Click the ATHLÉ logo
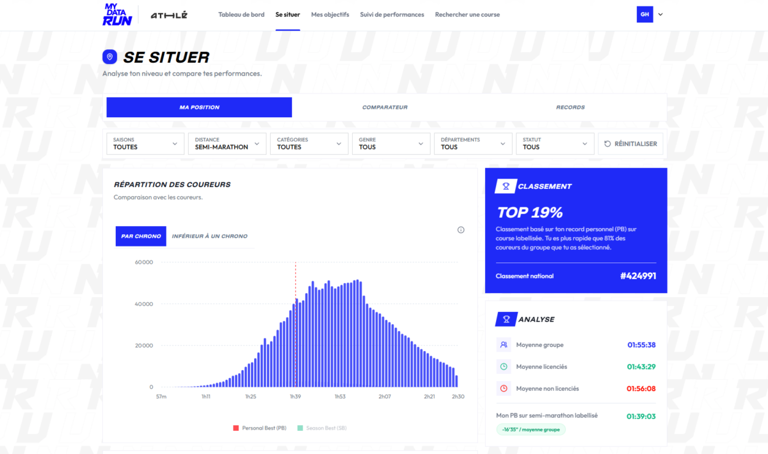Image resolution: width=768 pixels, height=454 pixels. coord(169,15)
